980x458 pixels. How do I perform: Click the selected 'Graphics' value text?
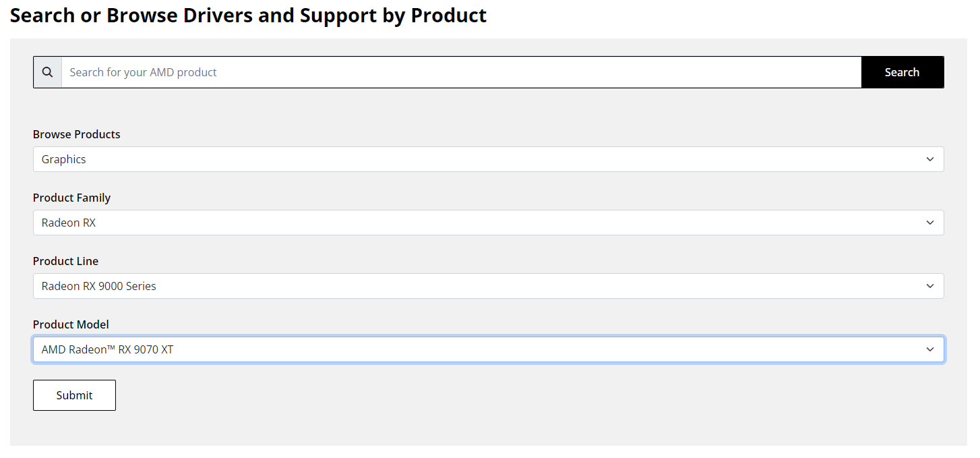pos(64,159)
